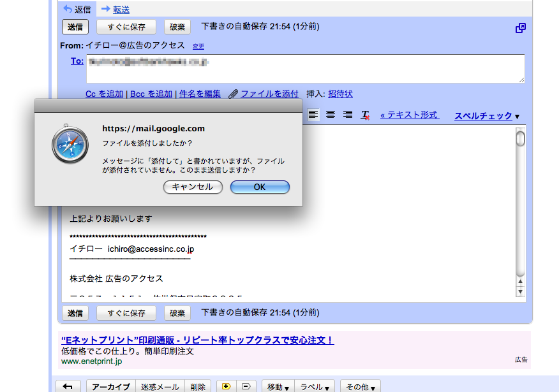Click the www.enetprint.jp URL
This screenshot has width=559, height=392.
[92, 361]
